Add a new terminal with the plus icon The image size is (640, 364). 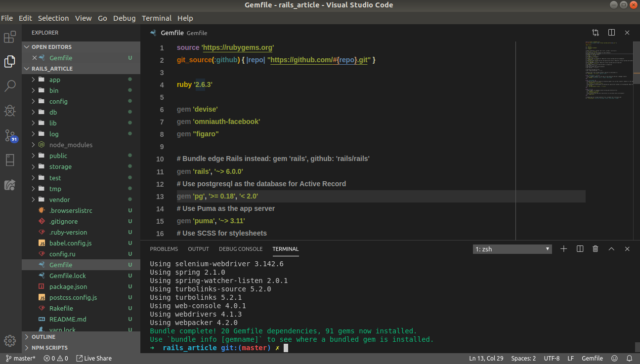[563, 249]
